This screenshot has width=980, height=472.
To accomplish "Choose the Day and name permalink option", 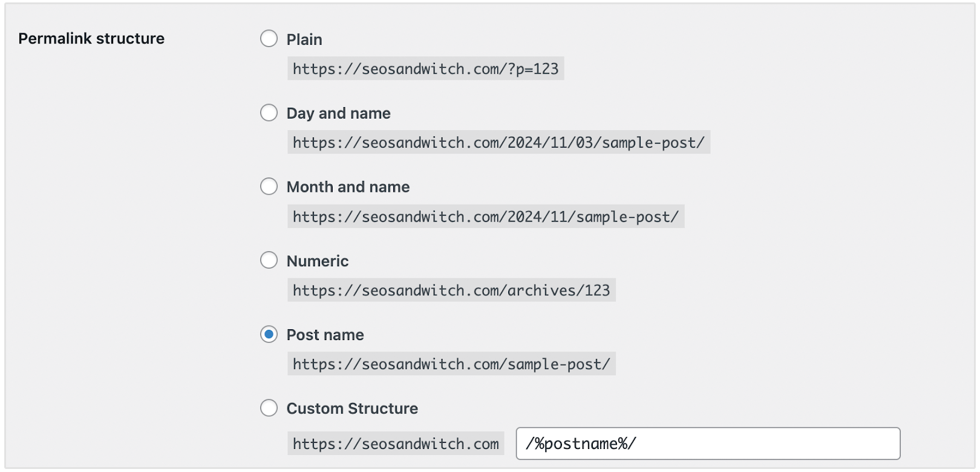I will tap(269, 112).
